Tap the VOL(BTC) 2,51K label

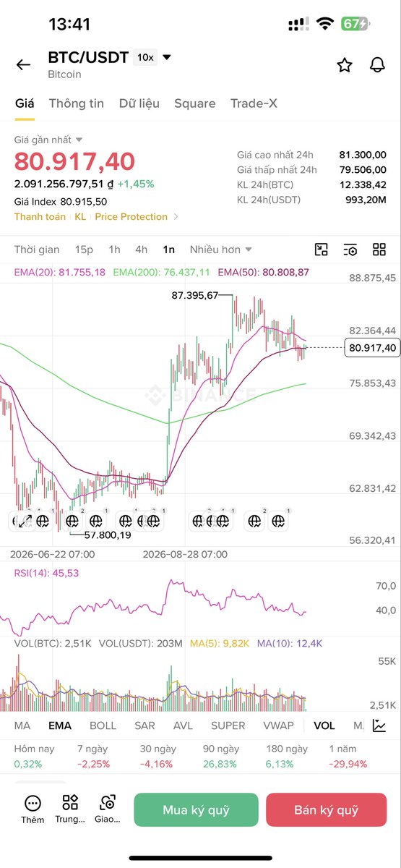tap(52, 642)
